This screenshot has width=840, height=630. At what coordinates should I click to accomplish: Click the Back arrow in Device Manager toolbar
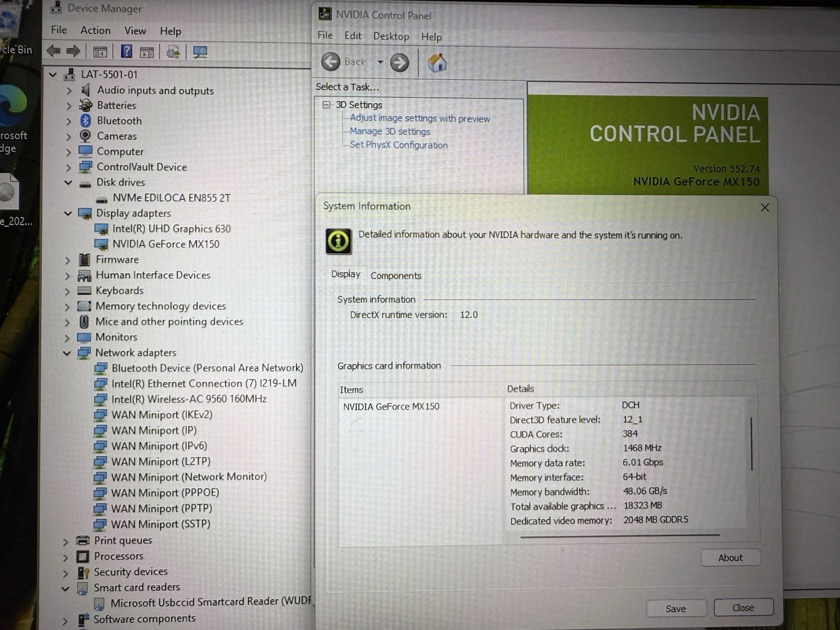click(x=54, y=51)
